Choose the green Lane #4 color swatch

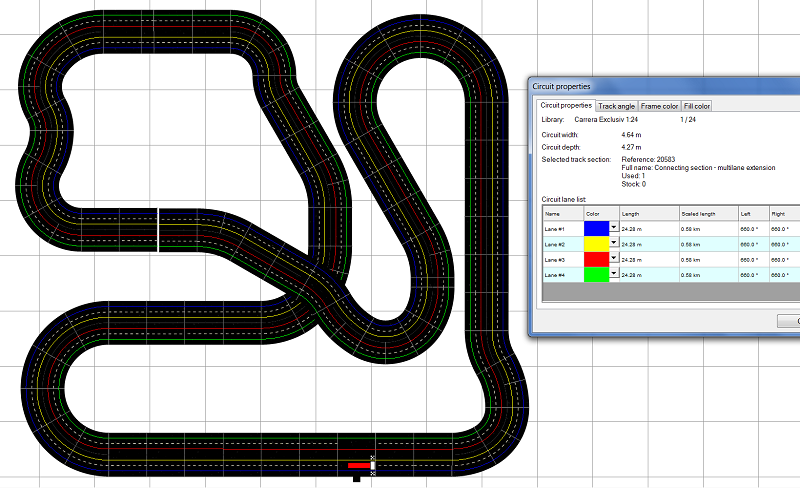[x=596, y=274]
